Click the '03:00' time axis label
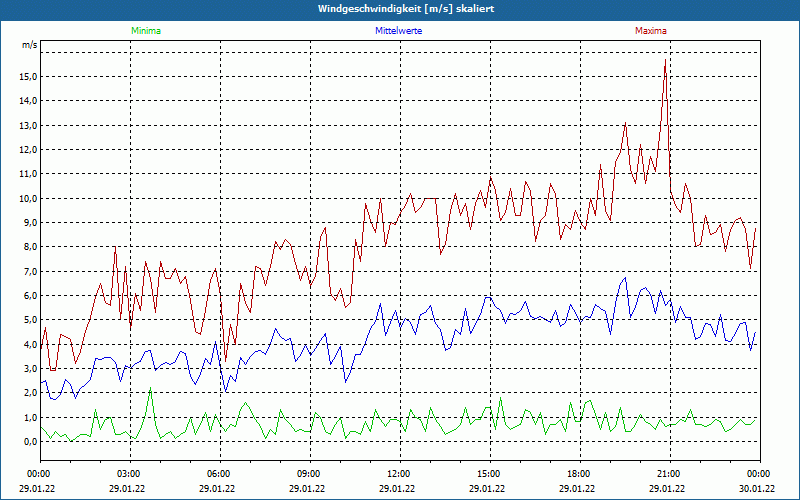This screenshot has width=800, height=500. [x=130, y=474]
